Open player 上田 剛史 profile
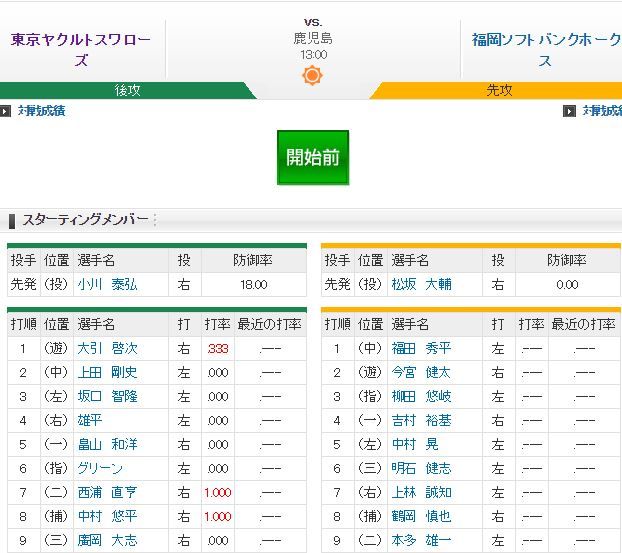622x553 pixels. pos(108,373)
